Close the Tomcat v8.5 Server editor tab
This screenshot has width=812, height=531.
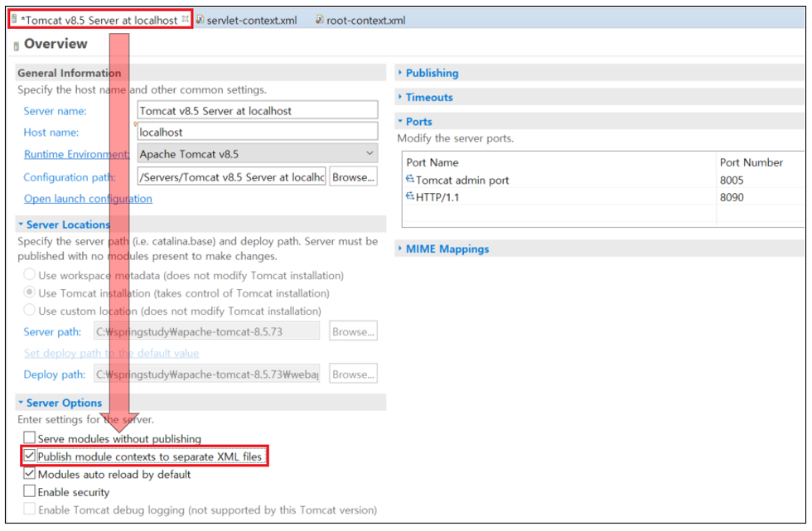pyautogui.click(x=185, y=18)
